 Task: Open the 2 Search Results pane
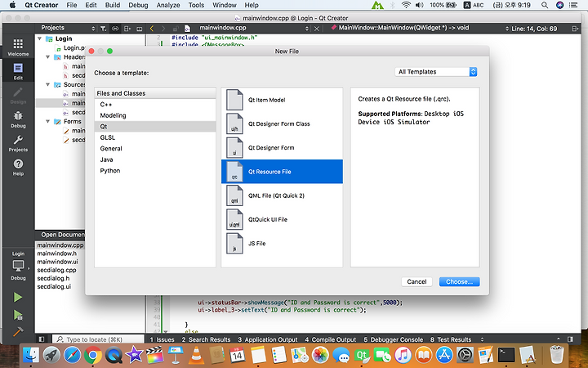[206, 339]
